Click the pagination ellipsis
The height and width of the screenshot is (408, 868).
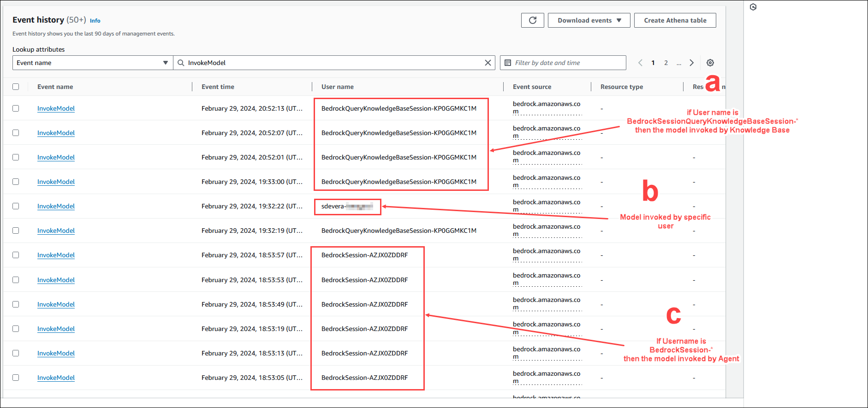[679, 63]
